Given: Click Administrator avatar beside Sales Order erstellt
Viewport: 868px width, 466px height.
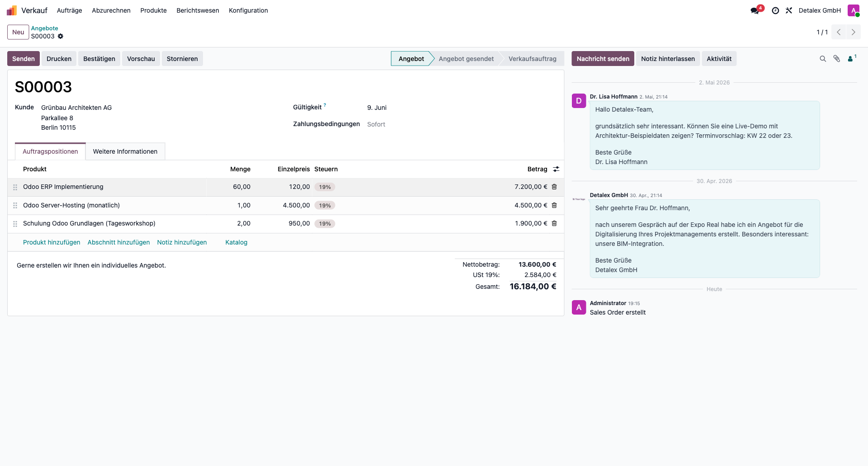Looking at the screenshot, I should click(x=579, y=307).
